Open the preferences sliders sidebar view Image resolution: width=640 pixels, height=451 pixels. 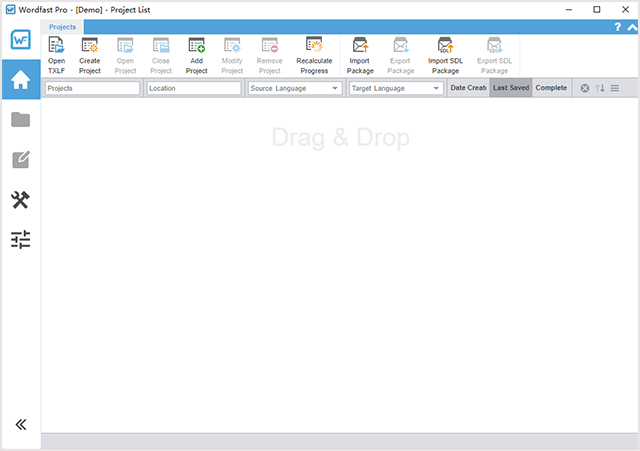pos(21,239)
